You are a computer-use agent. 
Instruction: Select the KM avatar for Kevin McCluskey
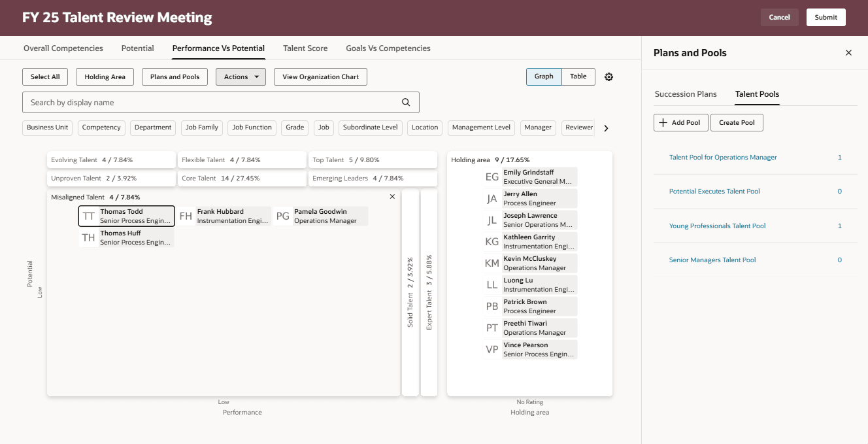(x=492, y=263)
